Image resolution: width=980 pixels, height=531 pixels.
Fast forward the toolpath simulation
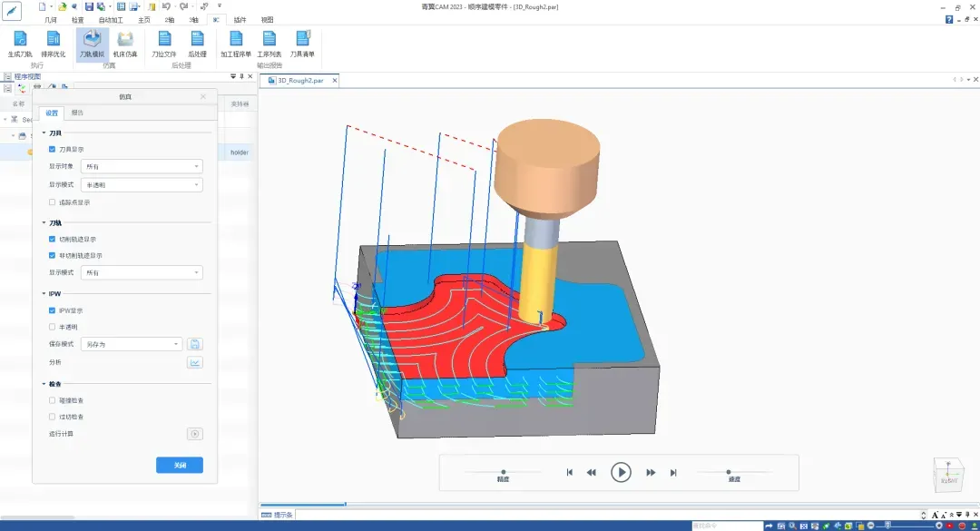651,472
